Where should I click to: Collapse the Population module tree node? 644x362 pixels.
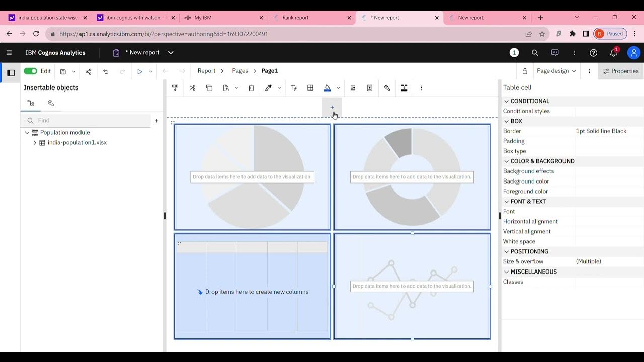27,133
